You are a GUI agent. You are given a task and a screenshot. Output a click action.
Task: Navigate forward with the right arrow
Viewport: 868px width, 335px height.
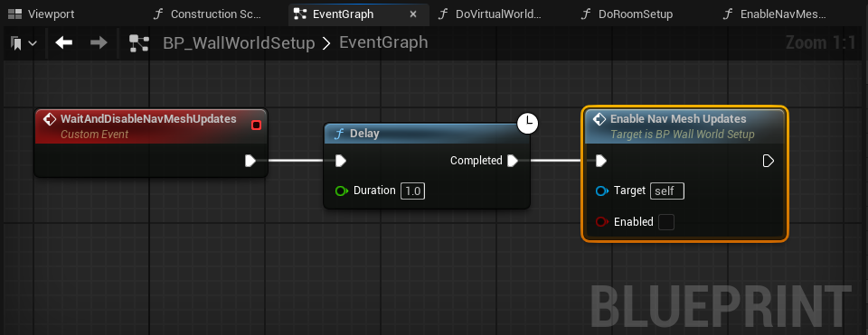(x=99, y=42)
